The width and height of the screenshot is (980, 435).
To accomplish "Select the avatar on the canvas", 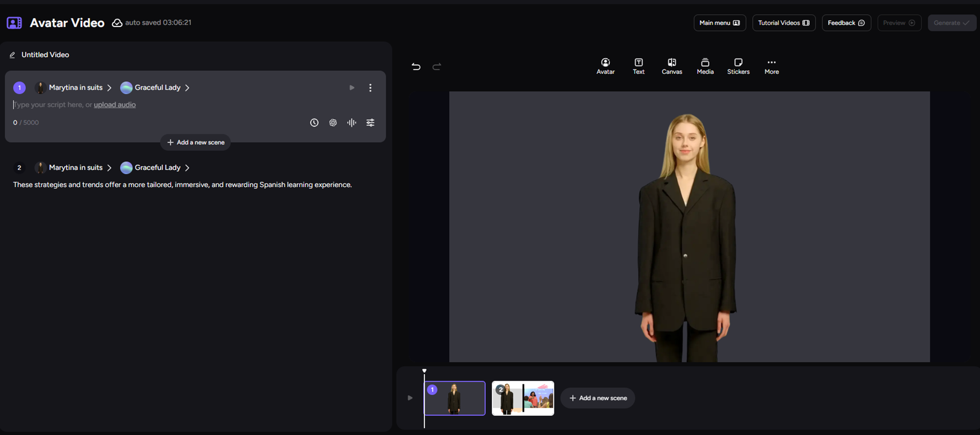I will (x=685, y=238).
